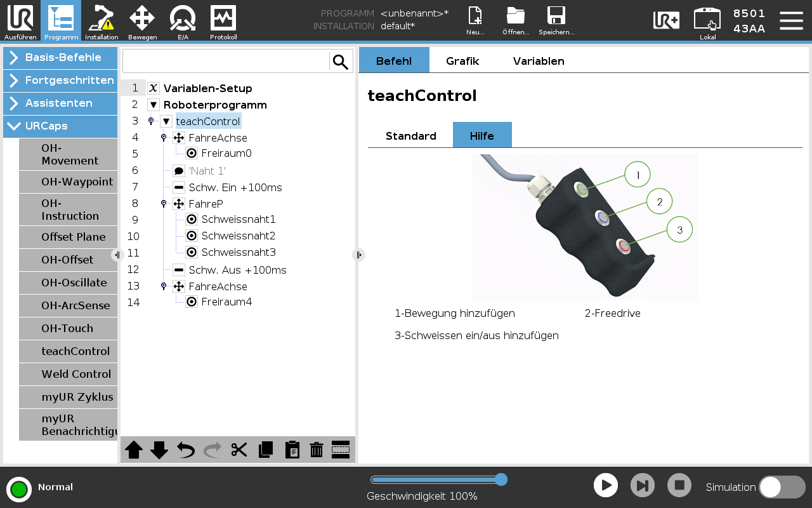Create a new program with Neu
The width and height of the screenshot is (812, 508).
[x=475, y=21]
